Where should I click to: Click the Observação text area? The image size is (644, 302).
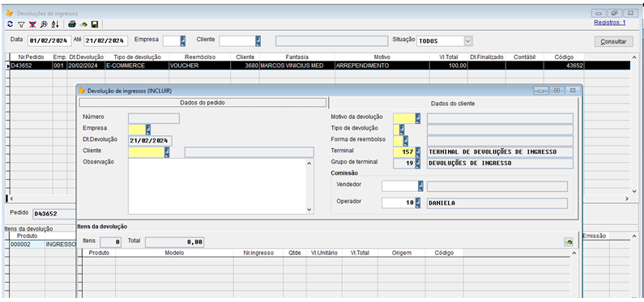218,186
